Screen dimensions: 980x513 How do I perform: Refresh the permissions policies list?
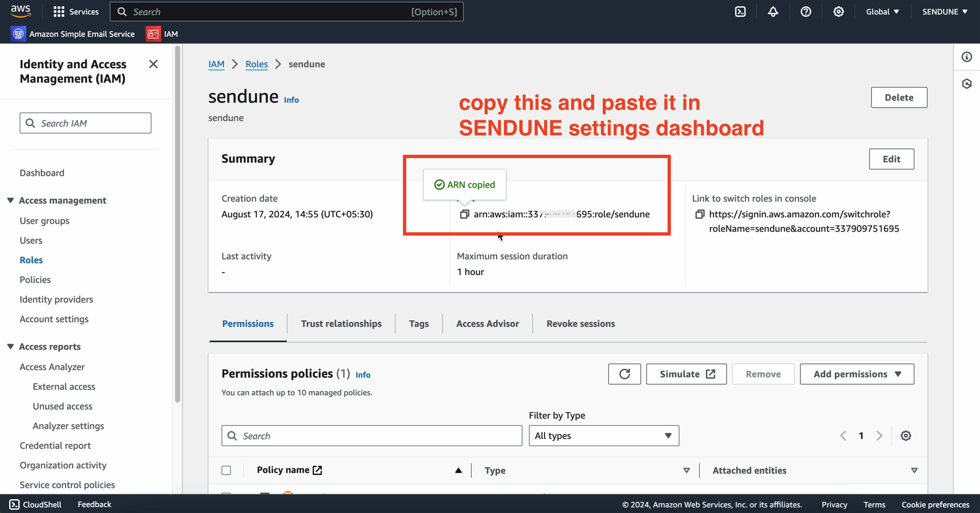pos(624,374)
